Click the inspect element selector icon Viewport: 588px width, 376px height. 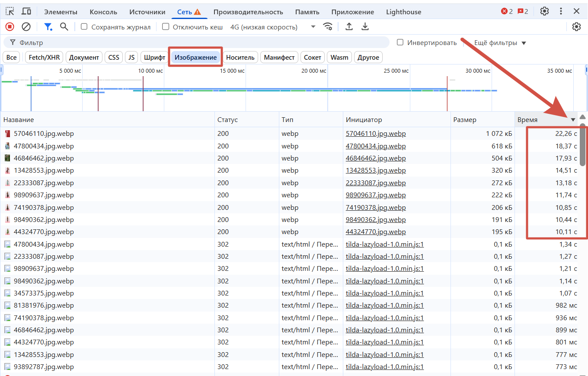click(x=10, y=12)
